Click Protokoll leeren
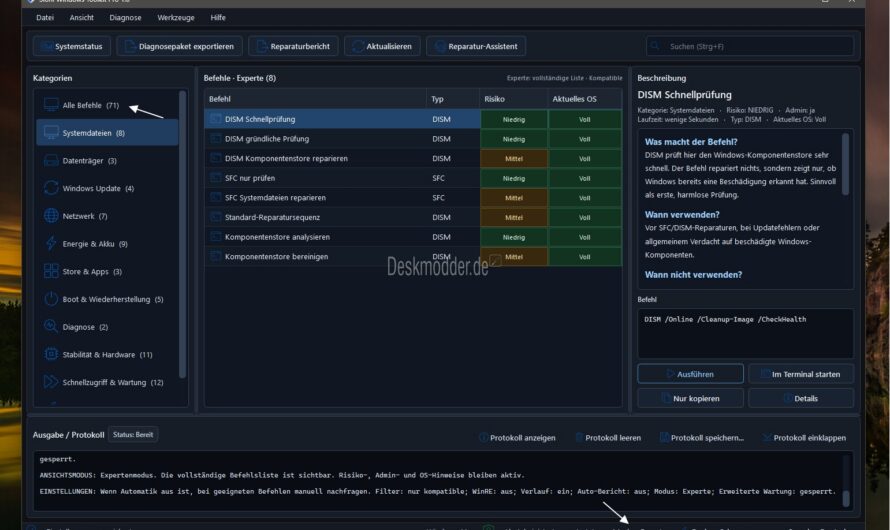Screen dimensions: 890x530 pyautogui.click(x=608, y=438)
